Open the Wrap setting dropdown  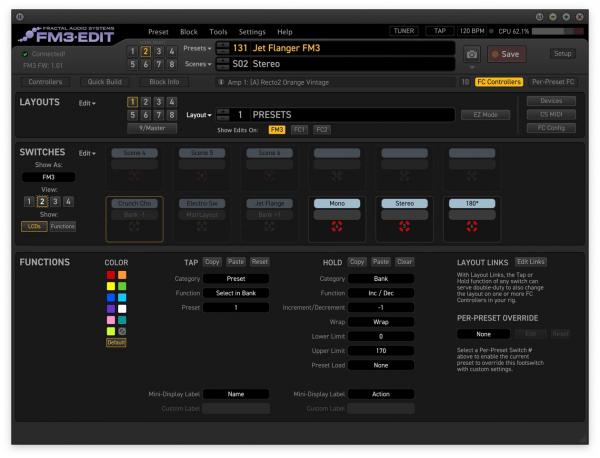pos(381,322)
